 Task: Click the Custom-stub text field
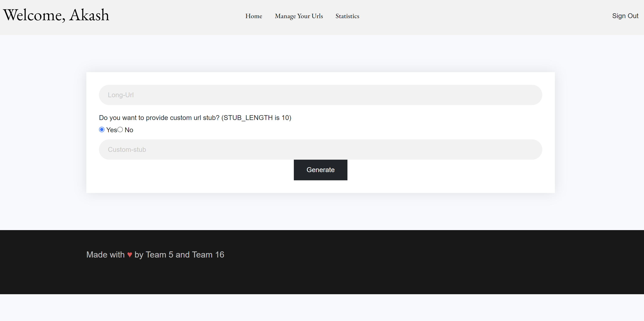click(320, 149)
